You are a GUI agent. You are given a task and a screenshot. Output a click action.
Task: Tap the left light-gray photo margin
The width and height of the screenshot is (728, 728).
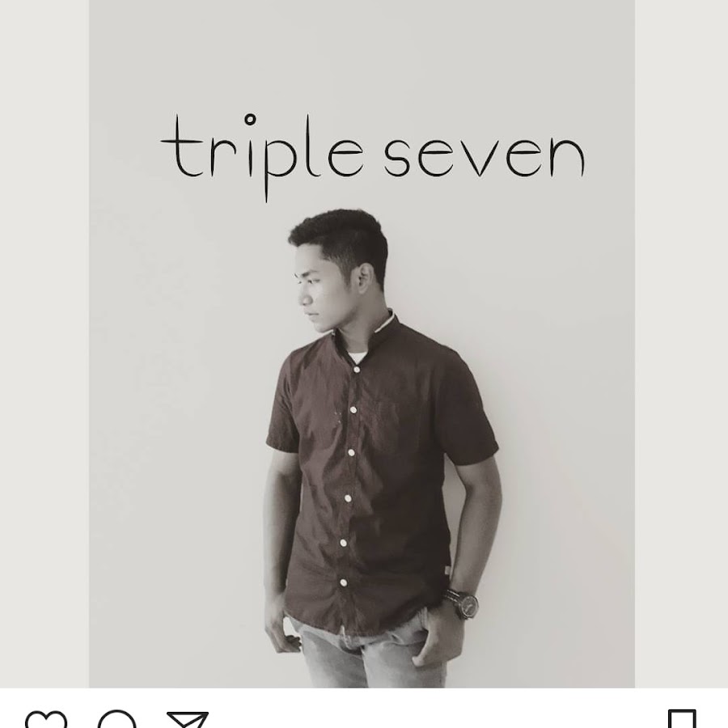(44, 344)
